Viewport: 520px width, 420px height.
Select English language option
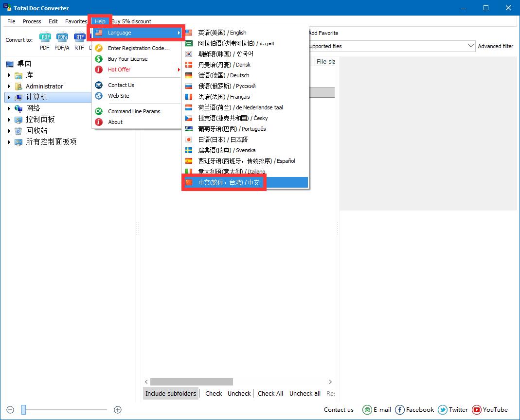(x=246, y=33)
